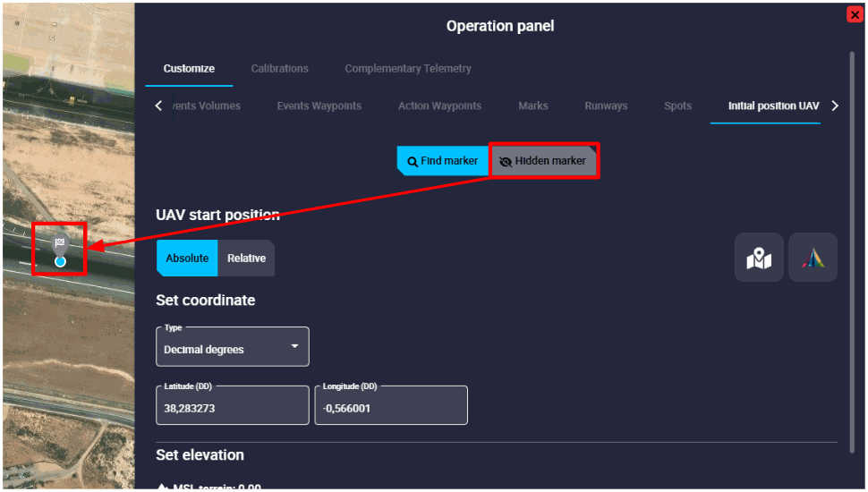The height and width of the screenshot is (492, 868).
Task: Switch to Relative start position mode
Action: click(246, 258)
